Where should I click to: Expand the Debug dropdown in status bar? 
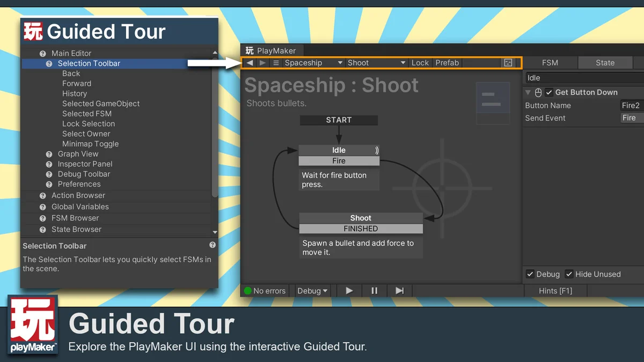pos(312,291)
